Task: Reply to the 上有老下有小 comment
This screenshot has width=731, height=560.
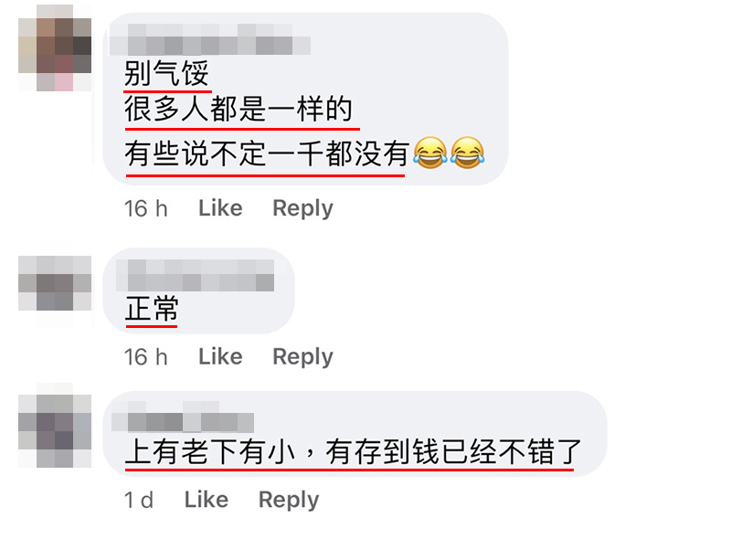Action: [289, 501]
